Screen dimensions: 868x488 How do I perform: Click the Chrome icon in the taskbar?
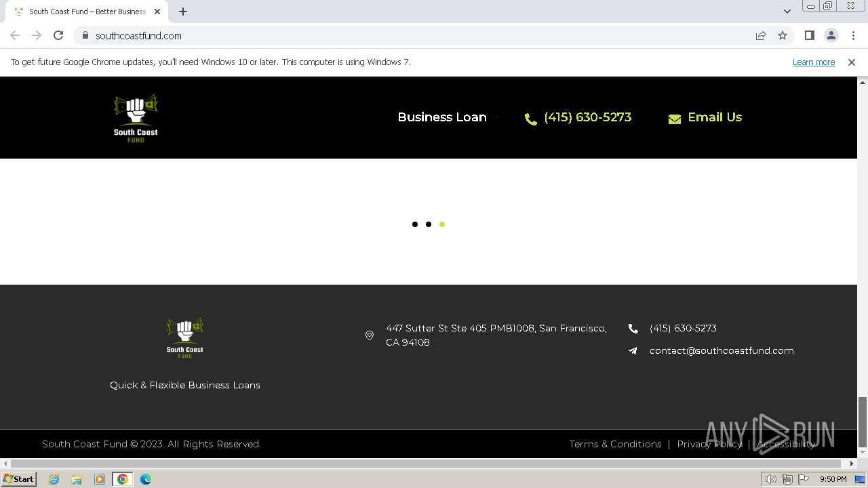click(123, 479)
